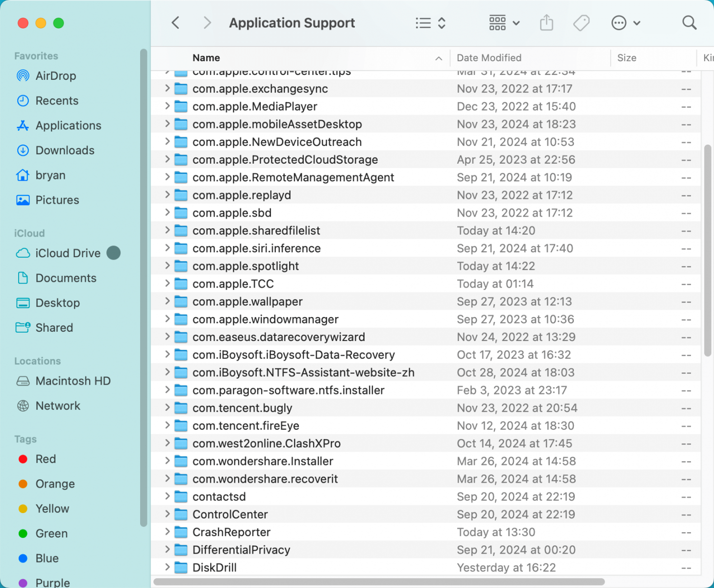Select the com.apple.NewDeviceOutreach row
The height and width of the screenshot is (588, 714).
coord(425,142)
